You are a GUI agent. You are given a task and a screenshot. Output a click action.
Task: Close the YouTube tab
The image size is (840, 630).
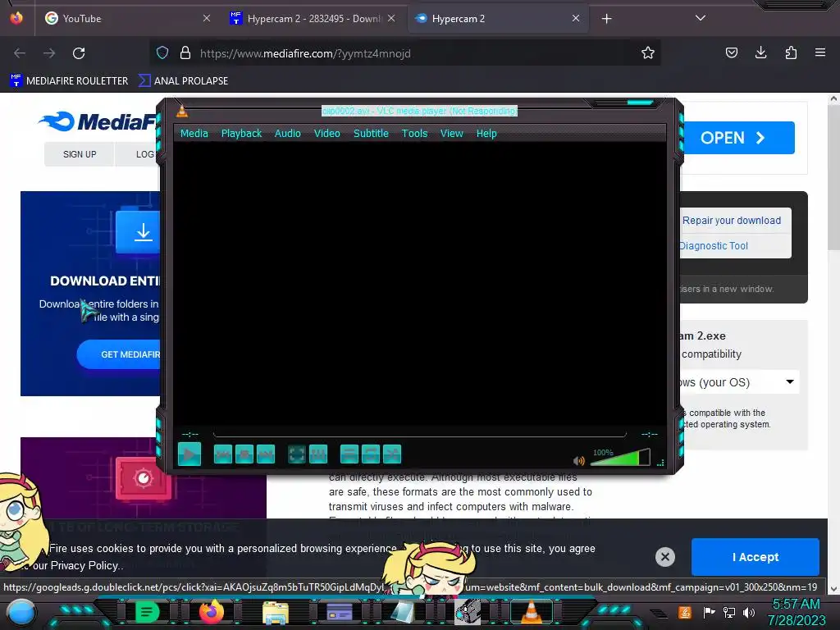pyautogui.click(x=207, y=18)
